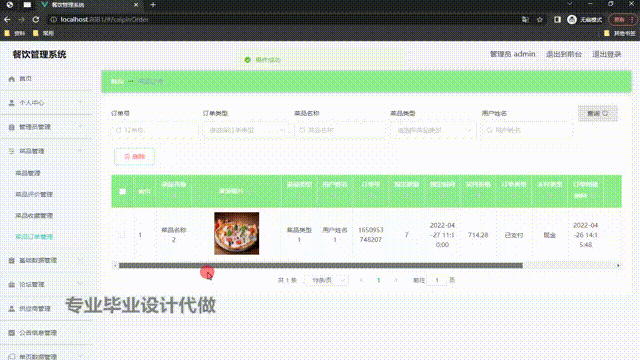Click the browser address bar URL
Screen dimensions: 640x360
tap(104, 20)
